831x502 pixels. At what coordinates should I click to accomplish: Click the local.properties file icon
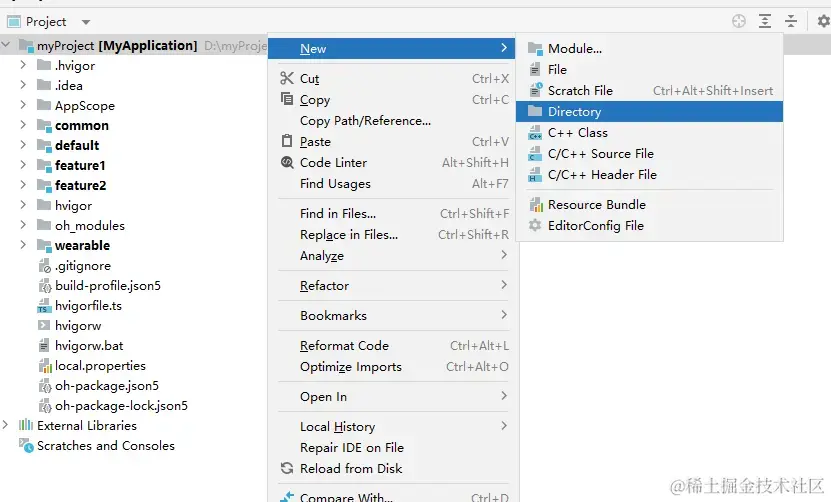pyautogui.click(x=45, y=366)
